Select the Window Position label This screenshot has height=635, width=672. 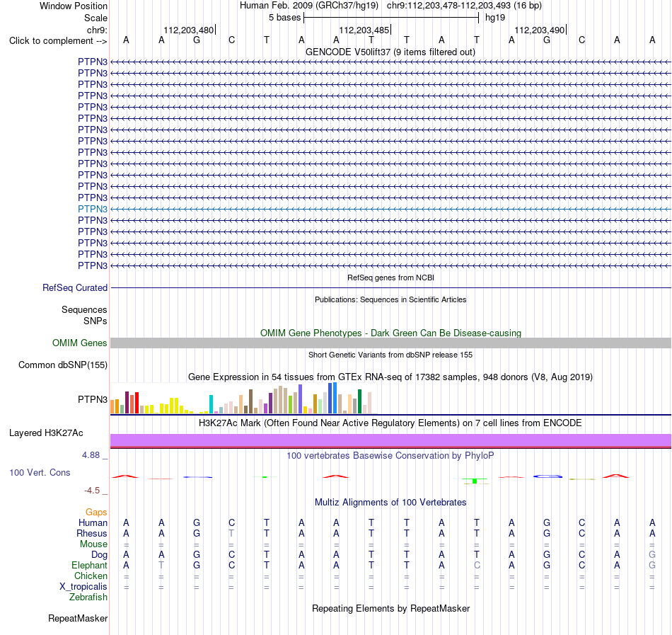[x=74, y=6]
